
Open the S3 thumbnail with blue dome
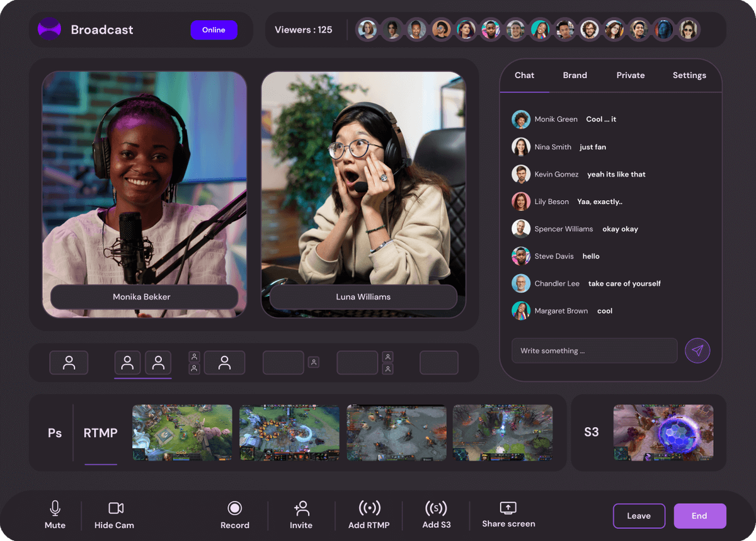(663, 433)
